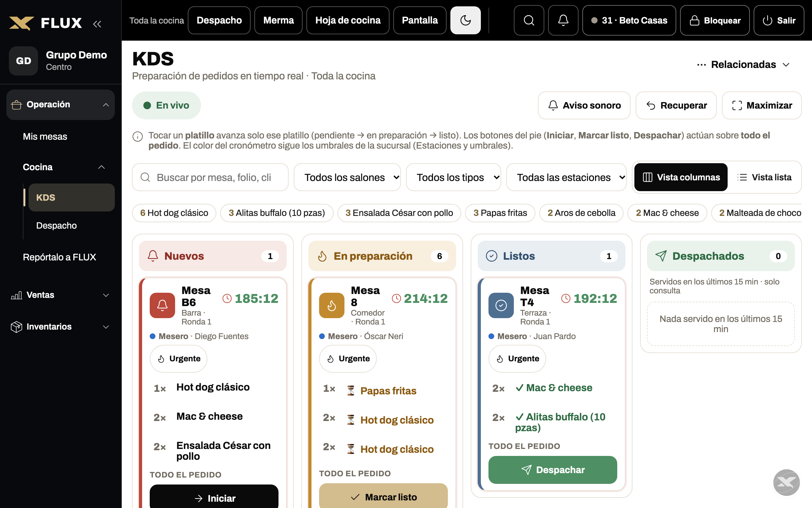Click the GD group avatar

(23, 61)
